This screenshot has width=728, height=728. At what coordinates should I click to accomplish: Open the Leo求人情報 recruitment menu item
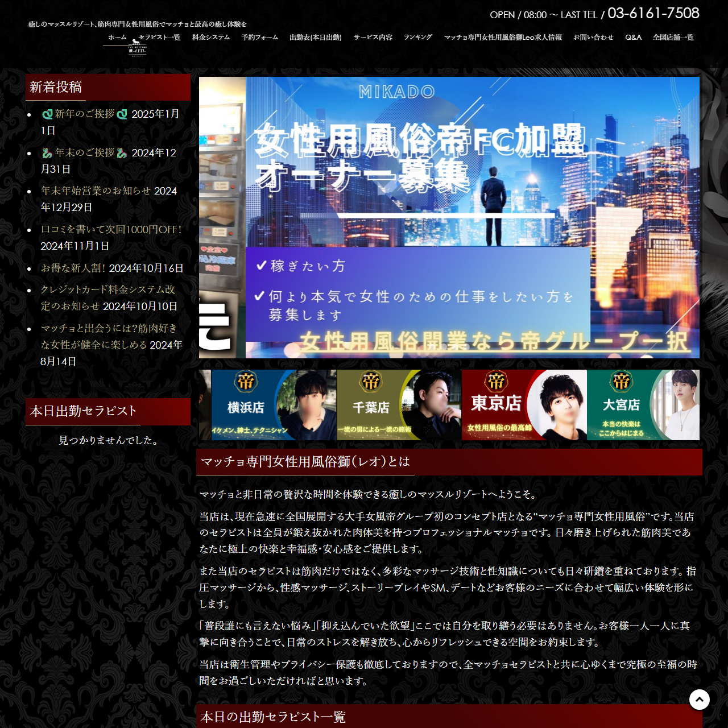(503, 37)
